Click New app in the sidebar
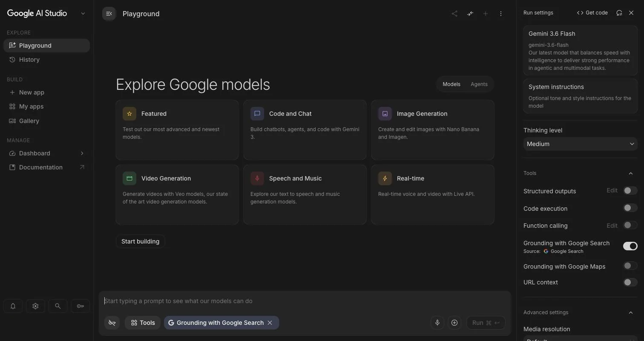Screen dimensions: 644x341 pyautogui.click(x=46, y=92)
